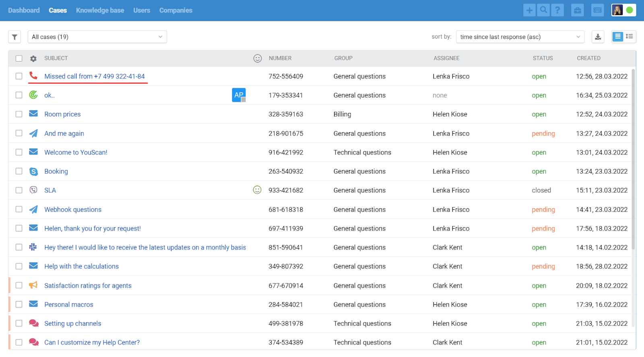Image resolution: width=644 pixels, height=357 pixels.
Task: Open column settings gear icon
Action: coord(33,59)
